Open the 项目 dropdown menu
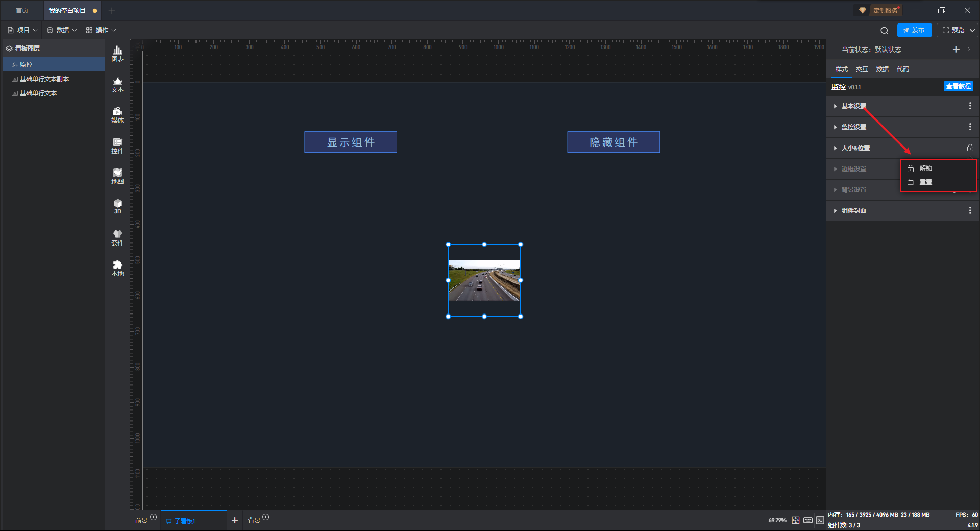This screenshot has width=980, height=531. [22, 30]
